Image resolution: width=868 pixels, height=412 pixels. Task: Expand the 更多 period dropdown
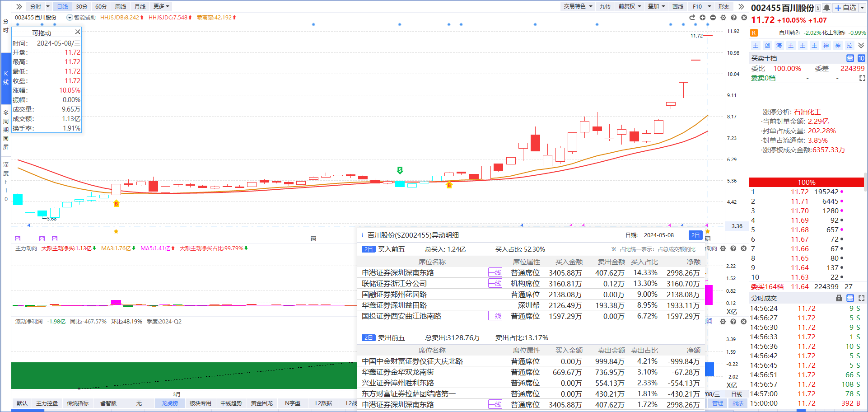(x=161, y=6)
